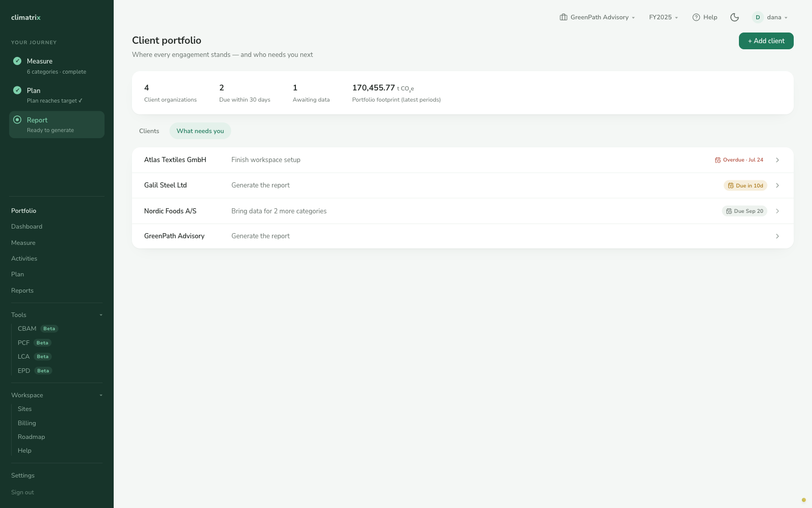Select the What needs you tab
812x508 pixels.
coord(200,131)
